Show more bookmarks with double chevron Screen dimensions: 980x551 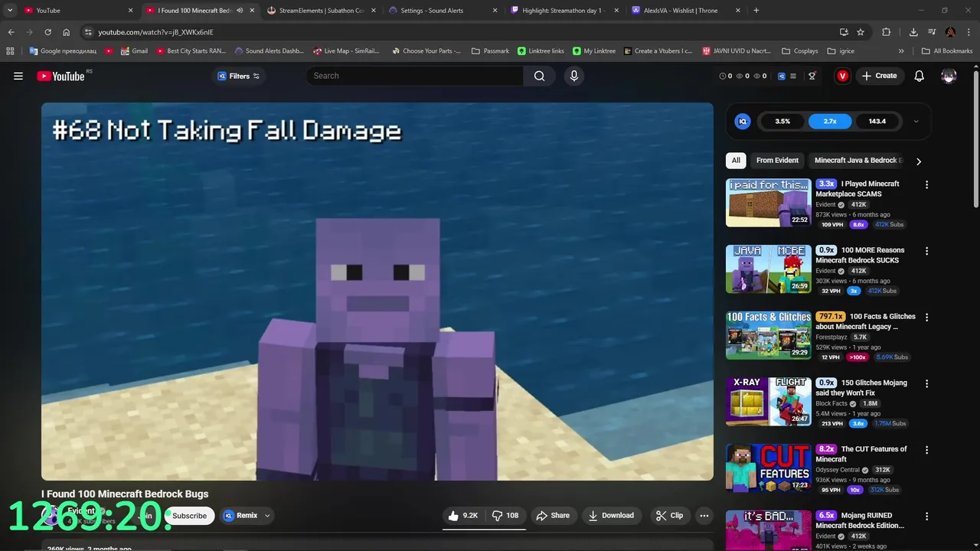(901, 51)
